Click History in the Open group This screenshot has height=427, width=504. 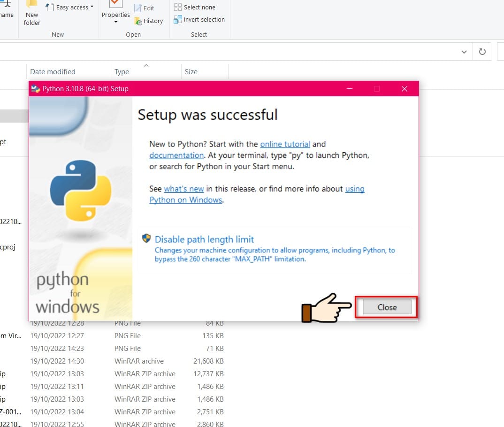click(x=148, y=21)
